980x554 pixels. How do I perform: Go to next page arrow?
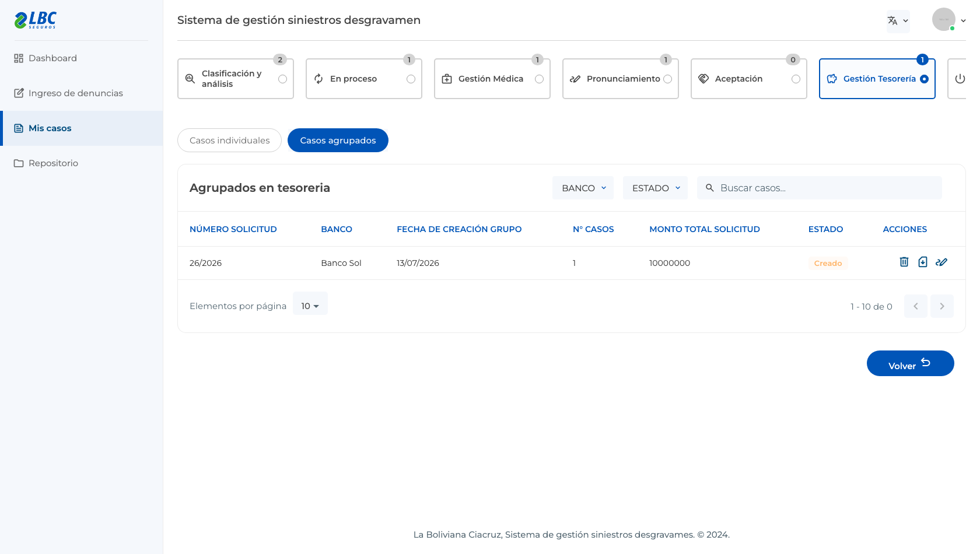[x=942, y=306]
